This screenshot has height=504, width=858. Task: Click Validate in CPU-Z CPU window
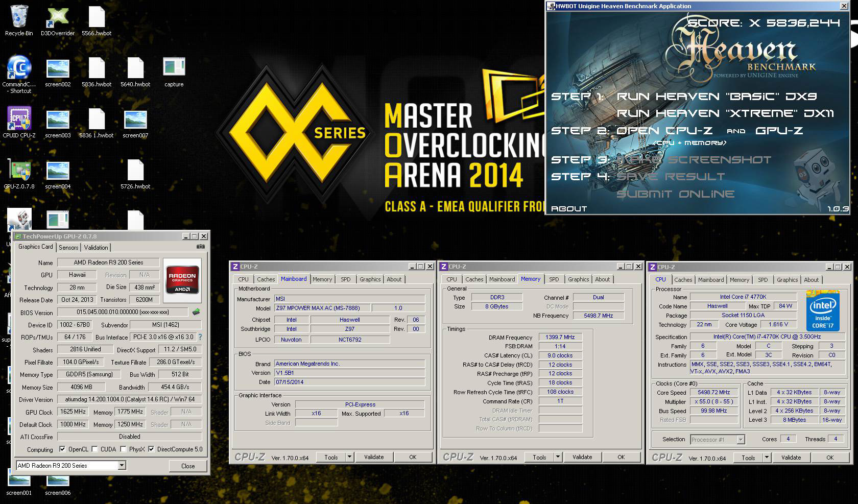point(791,458)
